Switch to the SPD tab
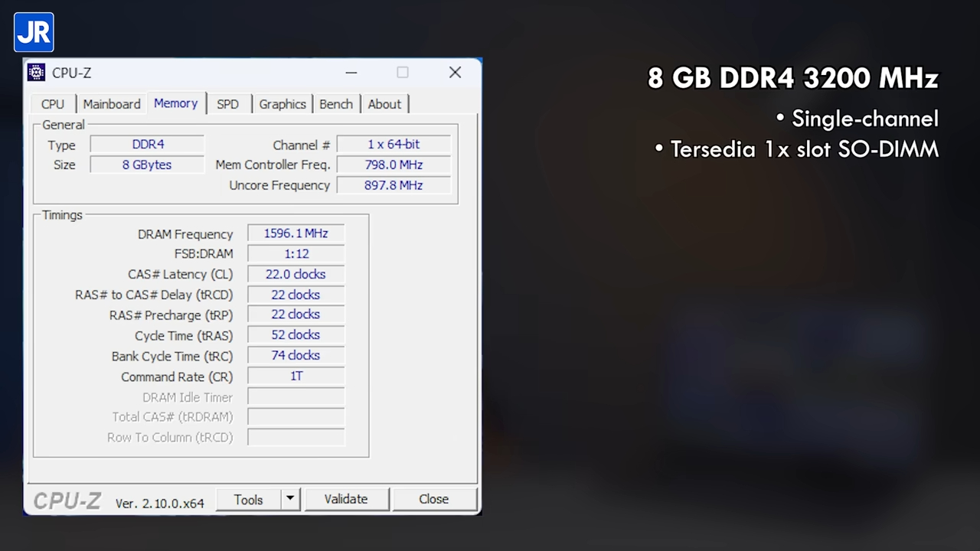Image resolution: width=980 pixels, height=551 pixels. [x=227, y=104]
